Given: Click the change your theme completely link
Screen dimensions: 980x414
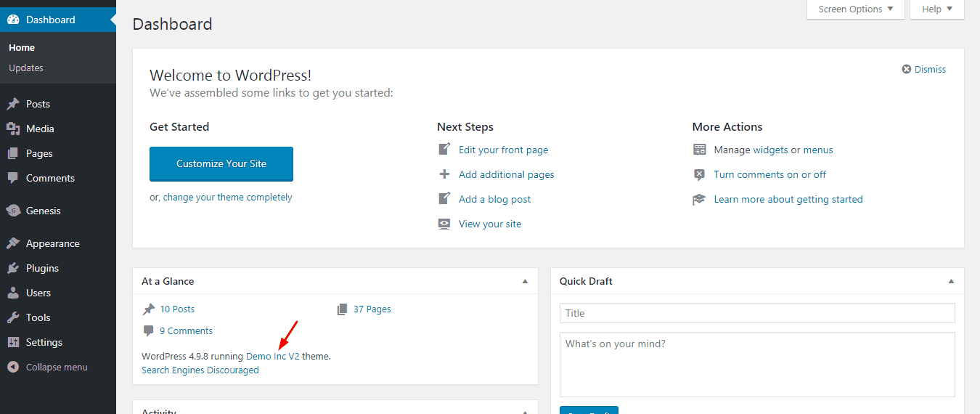Looking at the screenshot, I should 227,197.
